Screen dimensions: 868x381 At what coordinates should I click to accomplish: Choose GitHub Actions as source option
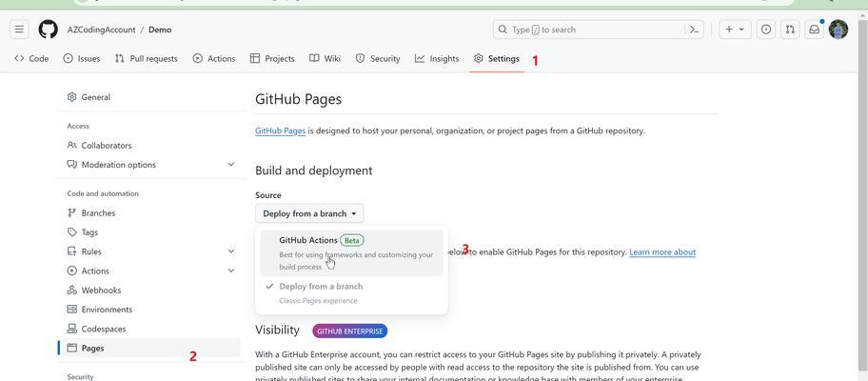[x=351, y=253]
